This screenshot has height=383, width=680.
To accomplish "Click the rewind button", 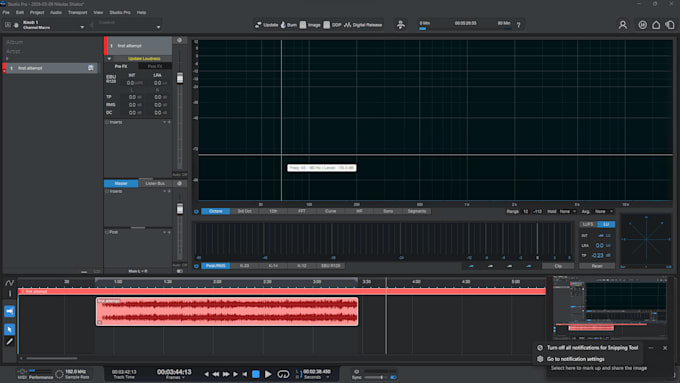I will pos(216,374).
